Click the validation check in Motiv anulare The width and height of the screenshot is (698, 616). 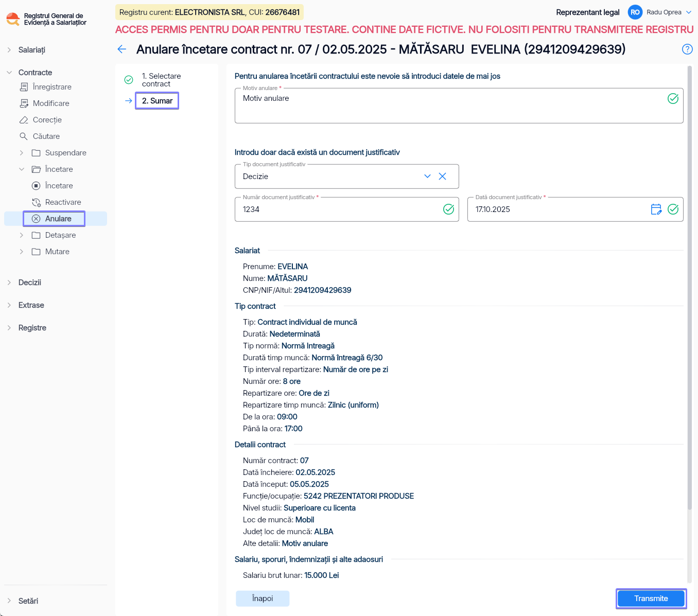click(x=673, y=98)
